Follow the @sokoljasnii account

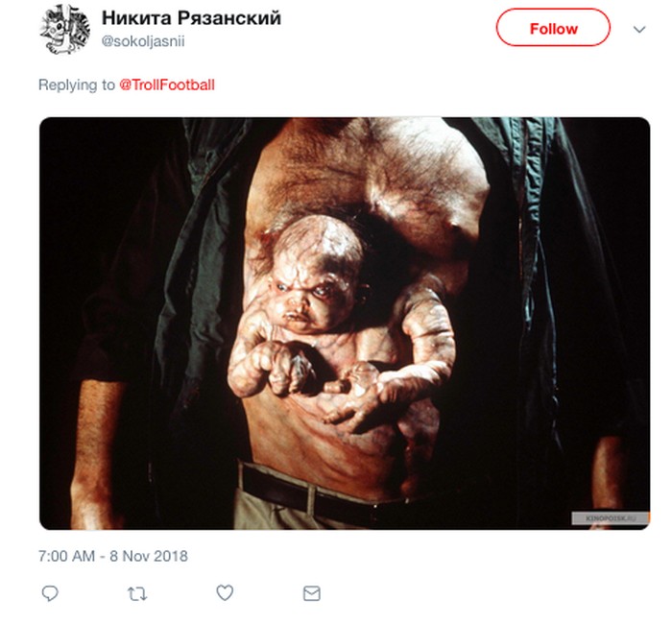(553, 29)
